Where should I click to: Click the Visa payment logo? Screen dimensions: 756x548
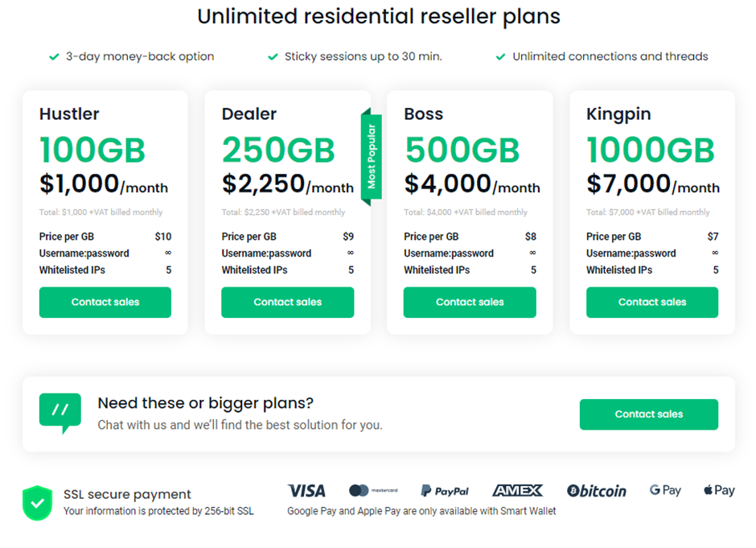pyautogui.click(x=306, y=490)
